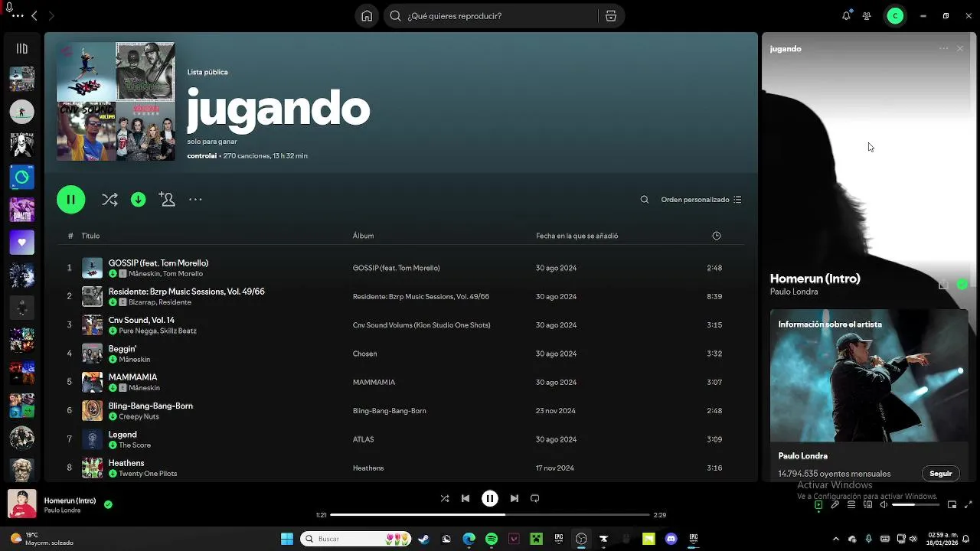Select the MAMMAMIA track title

(132, 377)
